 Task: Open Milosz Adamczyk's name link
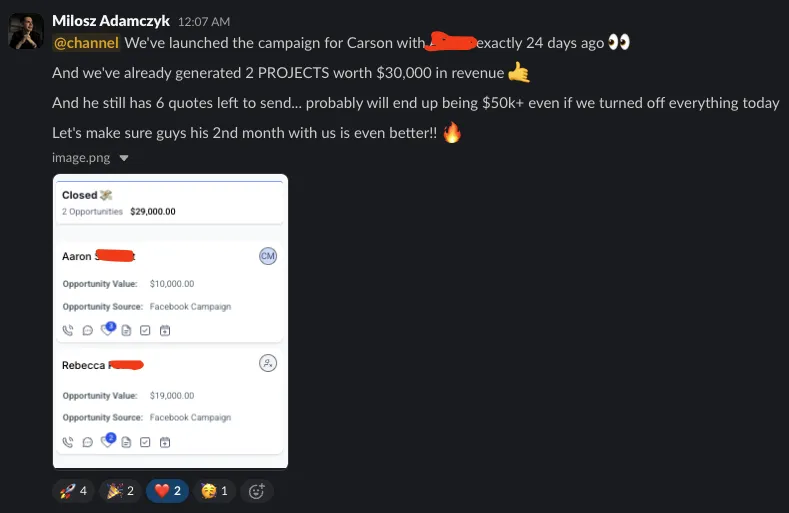click(x=111, y=21)
